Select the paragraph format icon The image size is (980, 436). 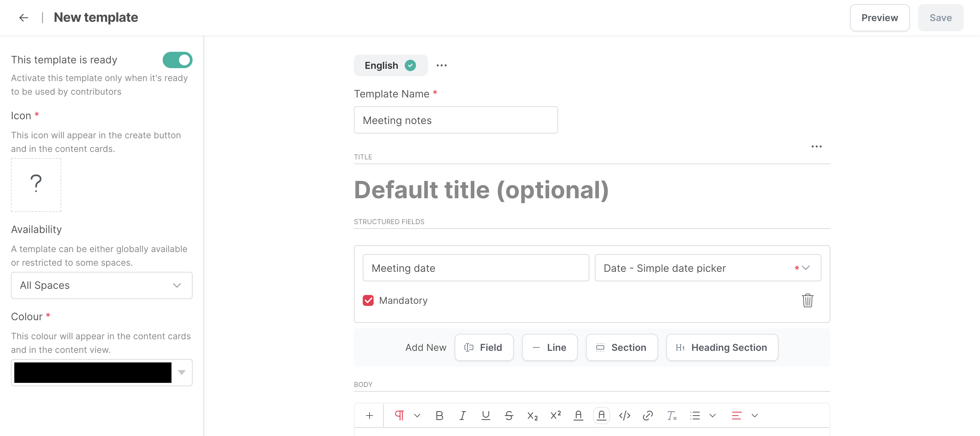point(399,416)
